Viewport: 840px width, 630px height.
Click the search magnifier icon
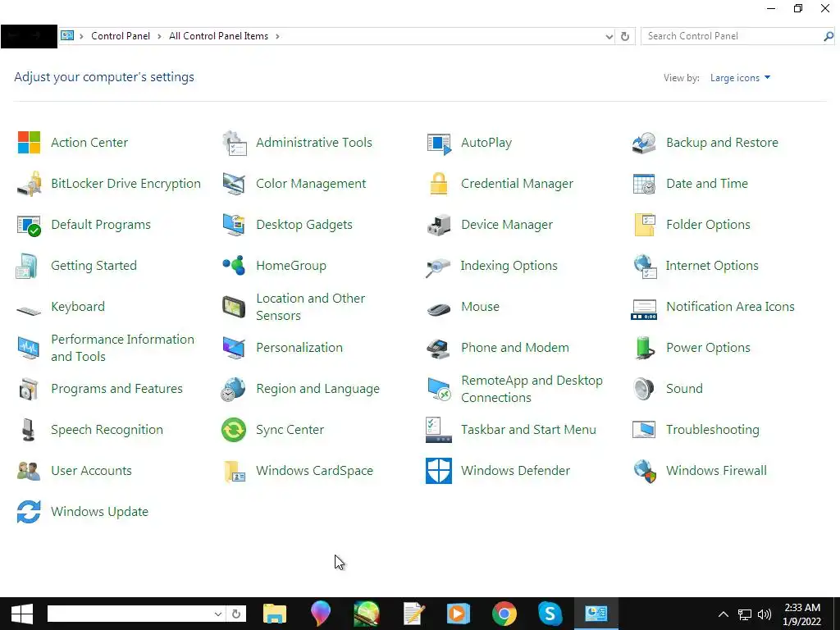point(829,36)
